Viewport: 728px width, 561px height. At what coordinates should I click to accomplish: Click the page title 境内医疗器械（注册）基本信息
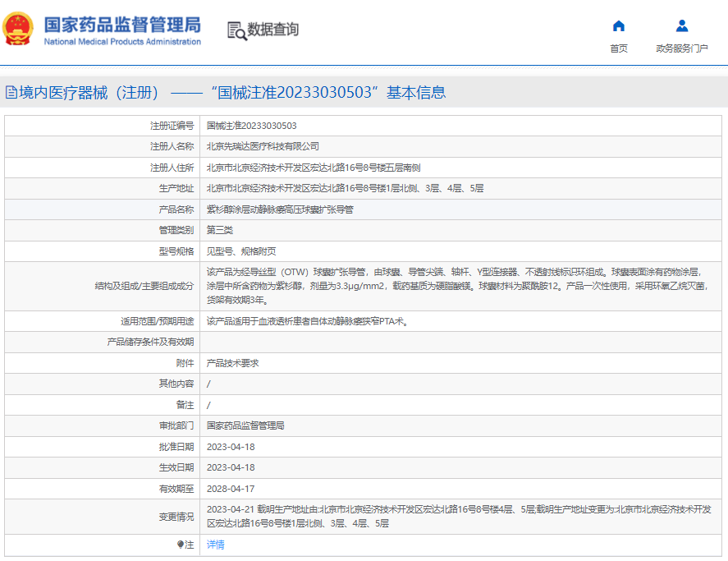click(x=232, y=93)
